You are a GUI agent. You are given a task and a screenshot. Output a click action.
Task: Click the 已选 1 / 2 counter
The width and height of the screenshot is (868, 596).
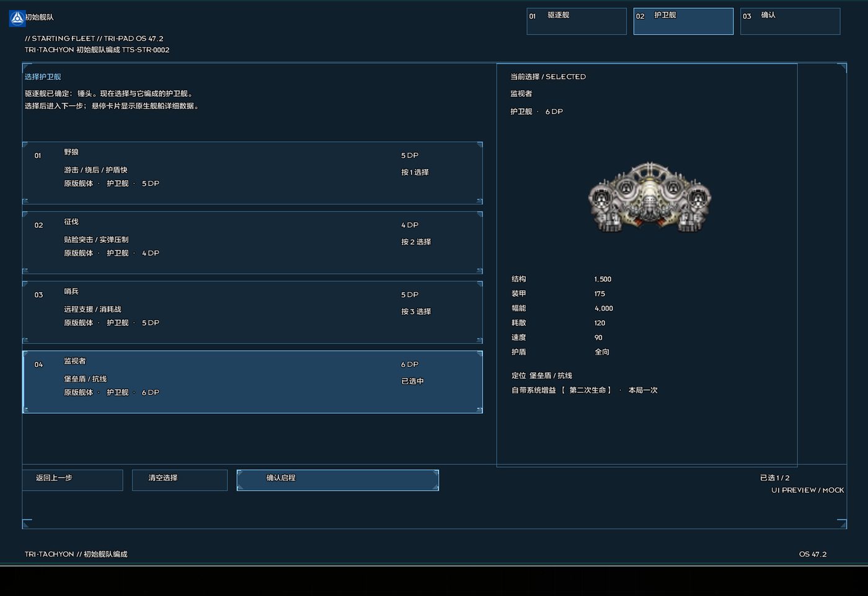click(775, 478)
